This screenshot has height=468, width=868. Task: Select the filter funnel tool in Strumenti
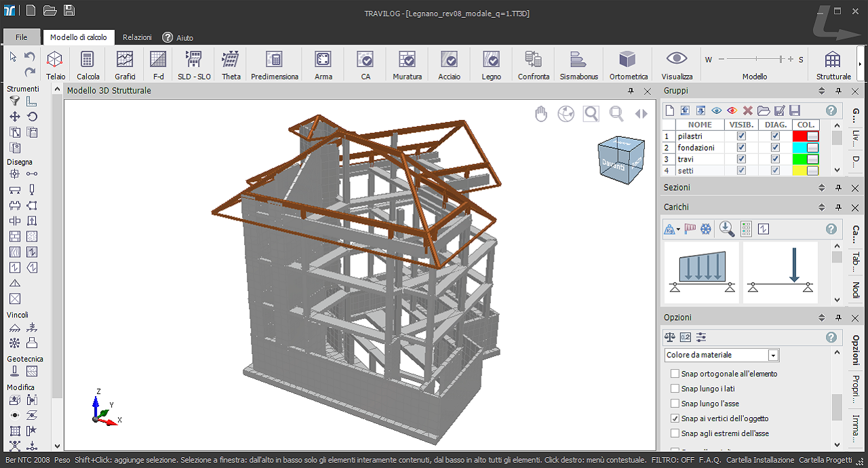15,102
